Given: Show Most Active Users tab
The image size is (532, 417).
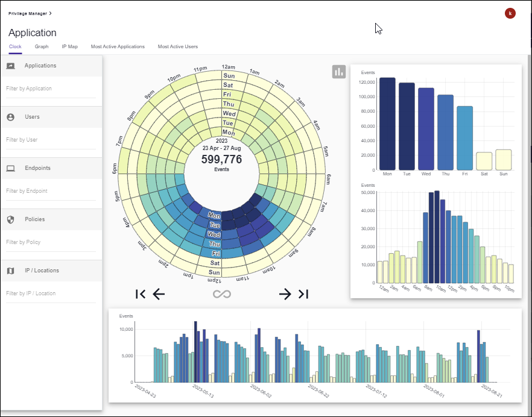Looking at the screenshot, I should point(177,46).
